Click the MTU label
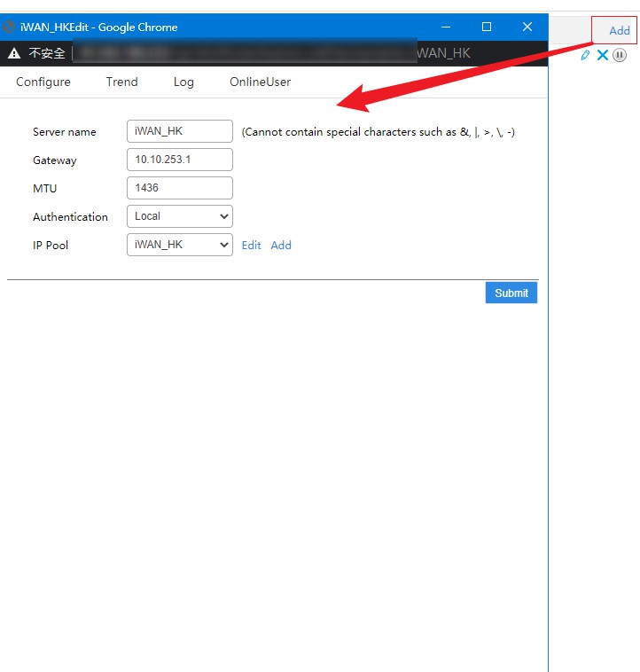The height and width of the screenshot is (672, 640). [x=45, y=189]
